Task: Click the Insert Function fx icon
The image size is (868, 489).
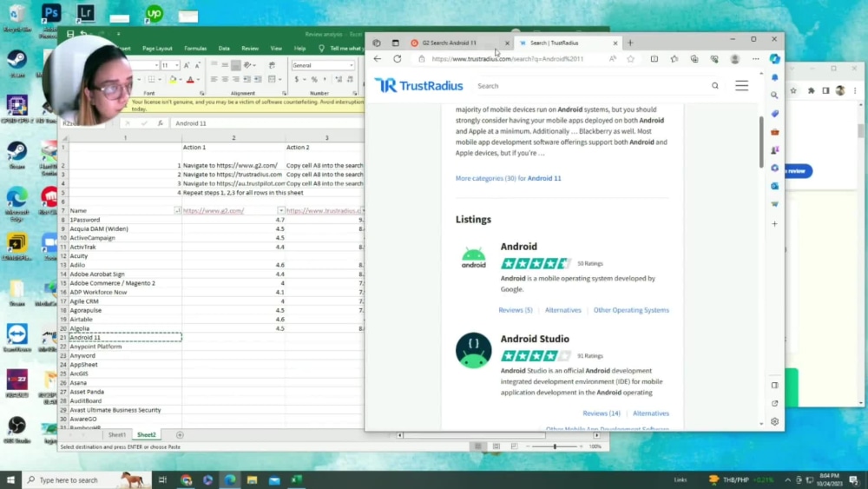Action: [x=161, y=123]
